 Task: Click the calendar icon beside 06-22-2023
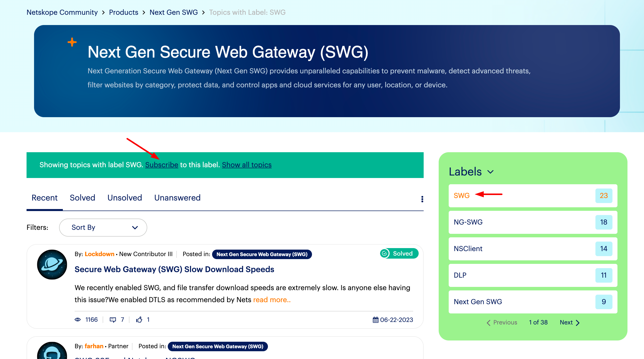click(375, 320)
